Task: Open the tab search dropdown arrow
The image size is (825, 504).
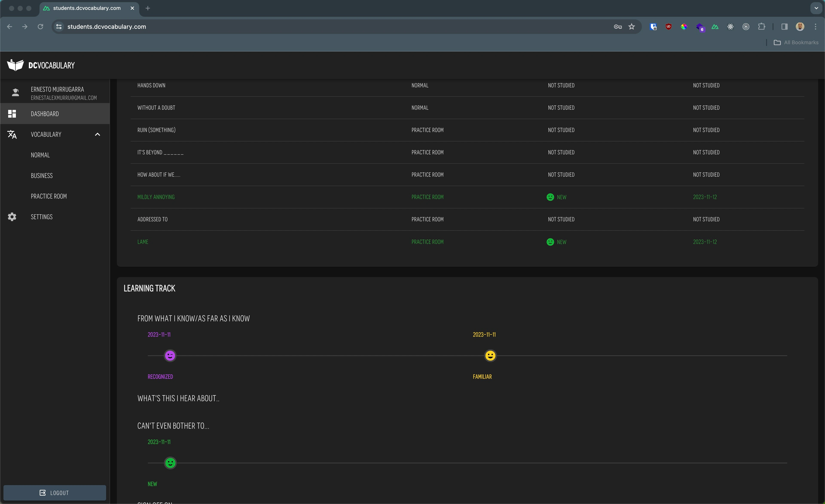Action: point(816,8)
